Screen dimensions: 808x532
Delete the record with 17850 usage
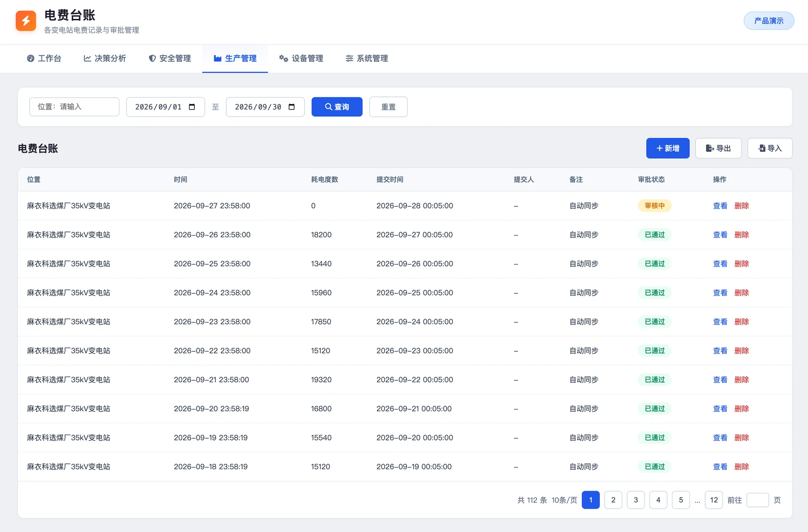click(742, 322)
